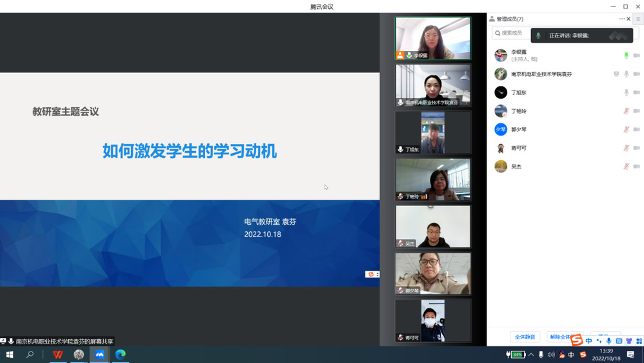The image size is (644, 363).
Task: Click the Tencent Meeting taskbar icon
Action: coord(99,355)
